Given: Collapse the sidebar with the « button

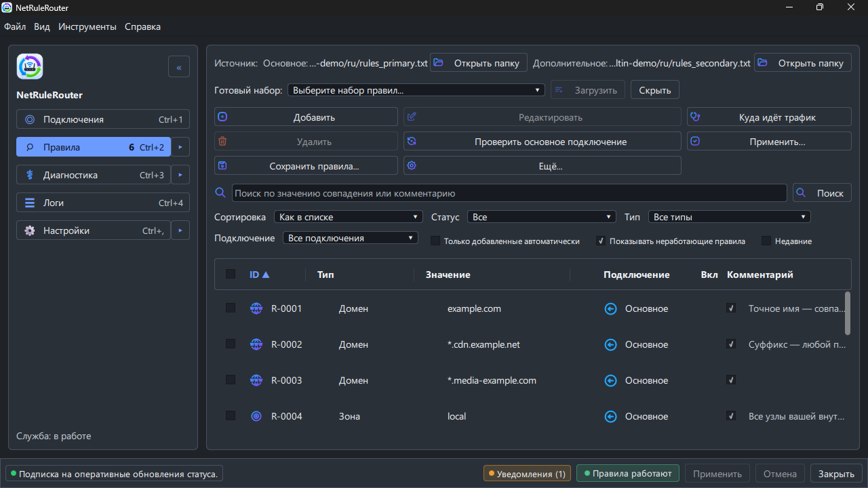Looking at the screenshot, I should 179,67.
